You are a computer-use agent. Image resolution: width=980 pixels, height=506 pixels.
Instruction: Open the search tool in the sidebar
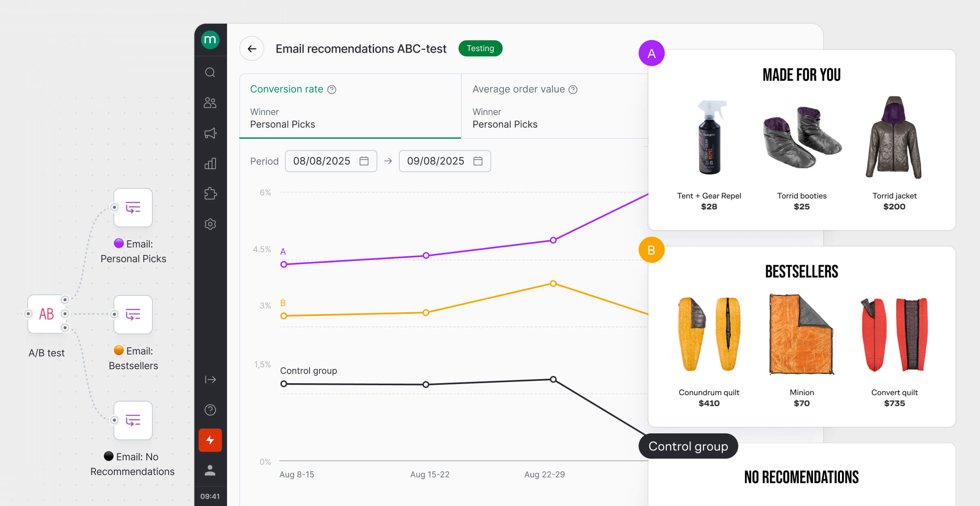pos(210,72)
